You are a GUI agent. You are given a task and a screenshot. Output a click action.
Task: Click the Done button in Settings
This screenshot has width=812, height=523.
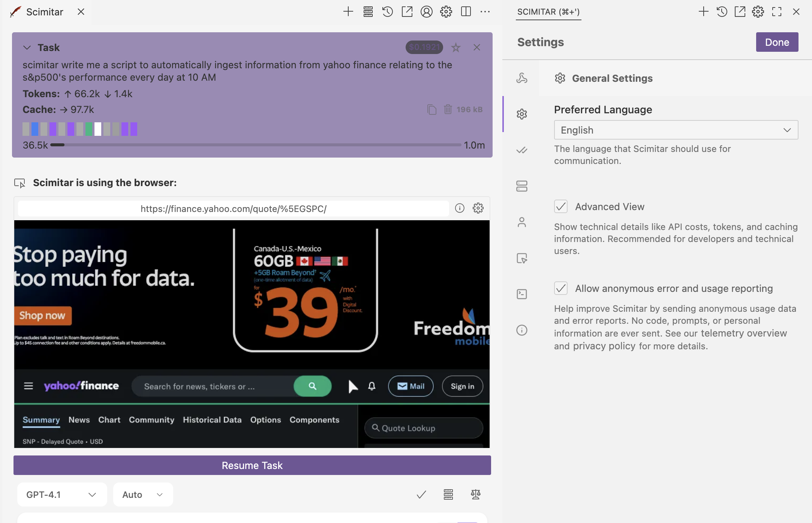(777, 42)
